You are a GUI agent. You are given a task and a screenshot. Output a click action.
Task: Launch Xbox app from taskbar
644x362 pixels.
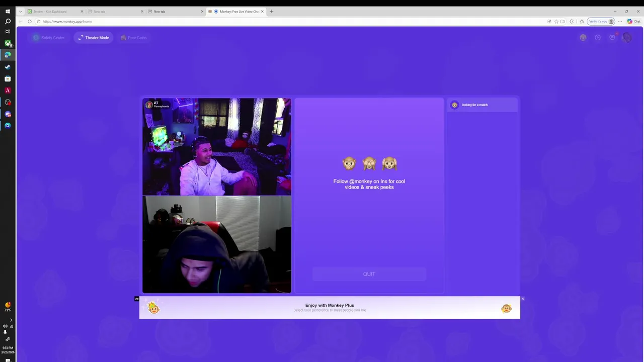point(8,44)
